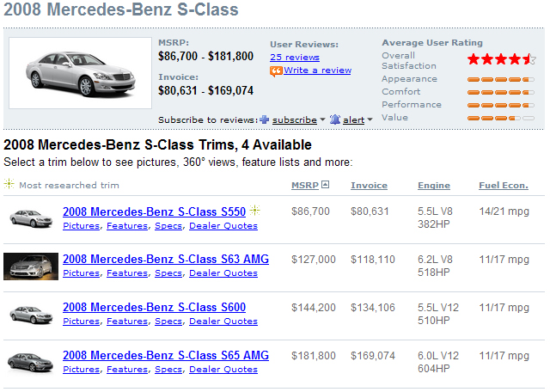This screenshot has width=550, height=392.
Task: Sort trims by Invoice column
Action: coord(369,186)
